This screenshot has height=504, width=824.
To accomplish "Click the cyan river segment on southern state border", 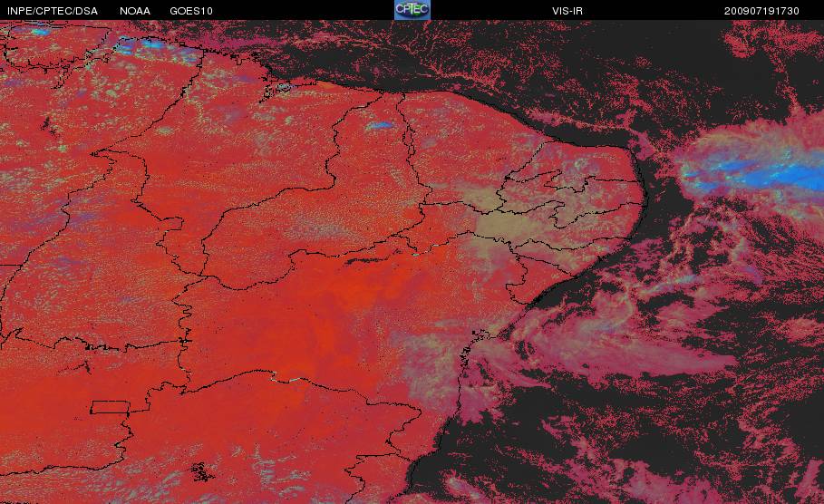I will [x=288, y=378].
